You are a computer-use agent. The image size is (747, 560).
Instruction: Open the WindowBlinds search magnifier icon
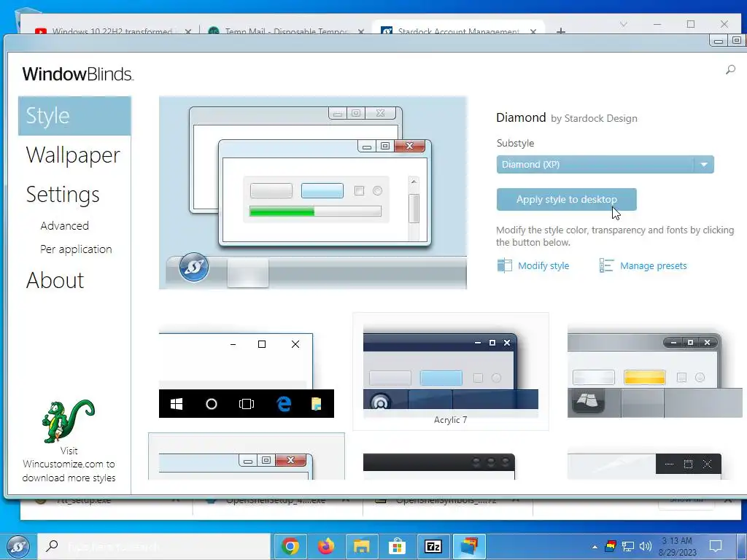point(730,70)
